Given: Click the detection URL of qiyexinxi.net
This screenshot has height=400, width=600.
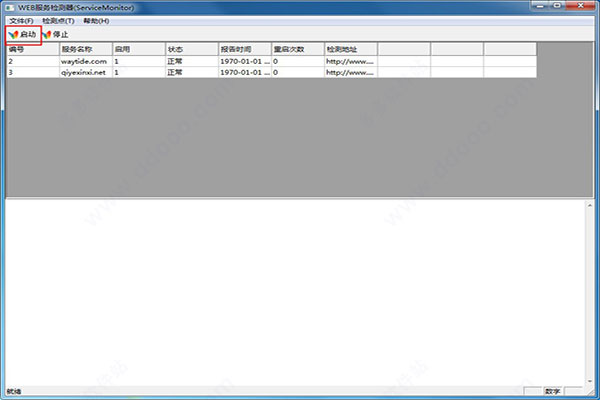Looking at the screenshot, I should tap(349, 72).
